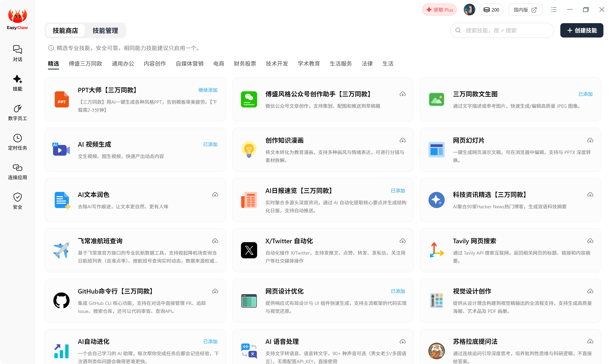This screenshot has width=613, height=364.
Task: Select the 生活服务 category tab
Action: pyautogui.click(x=341, y=63)
